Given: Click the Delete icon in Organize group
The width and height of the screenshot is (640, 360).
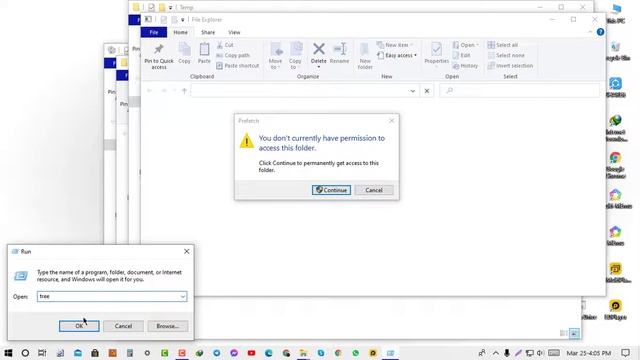Looking at the screenshot, I should click(319, 52).
